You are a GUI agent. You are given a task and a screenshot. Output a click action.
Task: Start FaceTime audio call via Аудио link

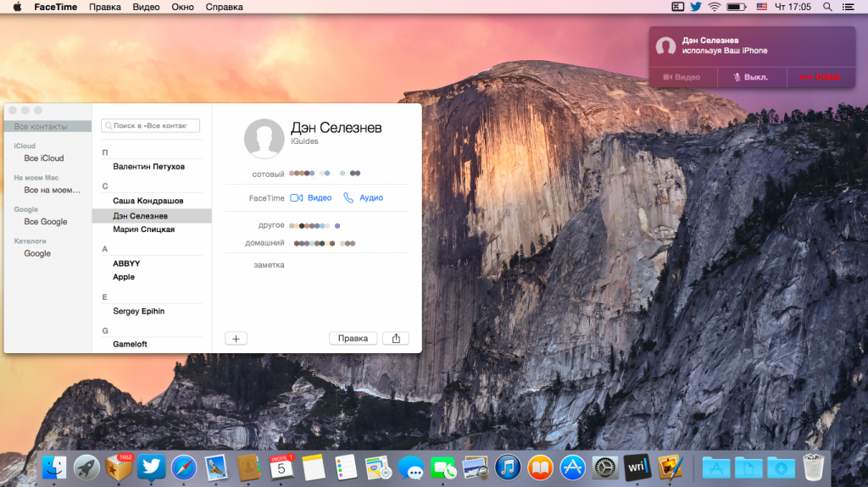click(x=363, y=197)
